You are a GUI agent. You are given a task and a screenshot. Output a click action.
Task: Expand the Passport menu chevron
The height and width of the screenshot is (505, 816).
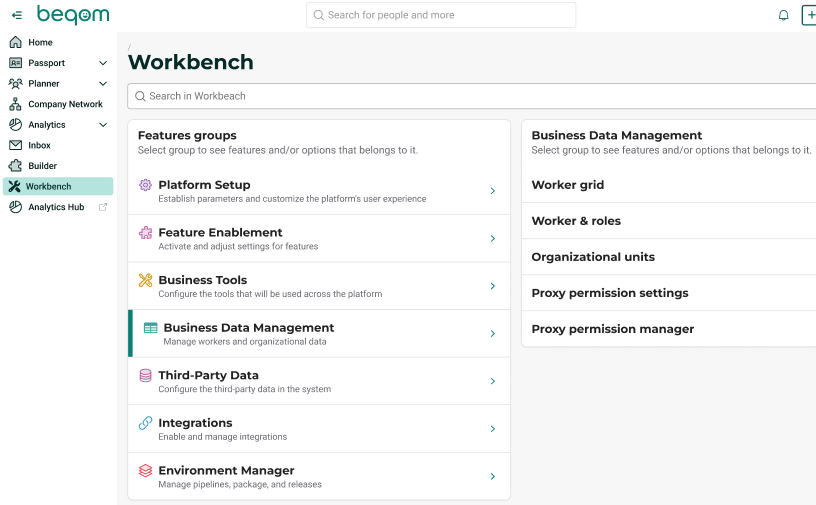pos(103,63)
